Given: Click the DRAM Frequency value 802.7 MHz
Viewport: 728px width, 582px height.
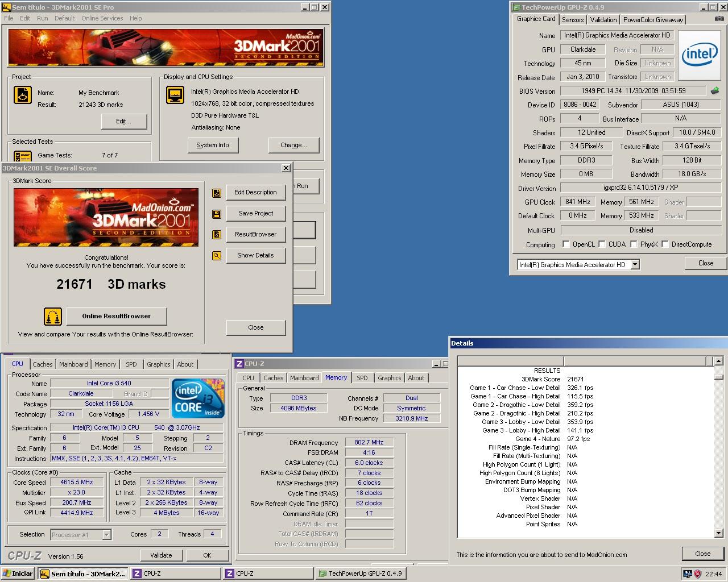Looking at the screenshot, I should pyautogui.click(x=369, y=442).
